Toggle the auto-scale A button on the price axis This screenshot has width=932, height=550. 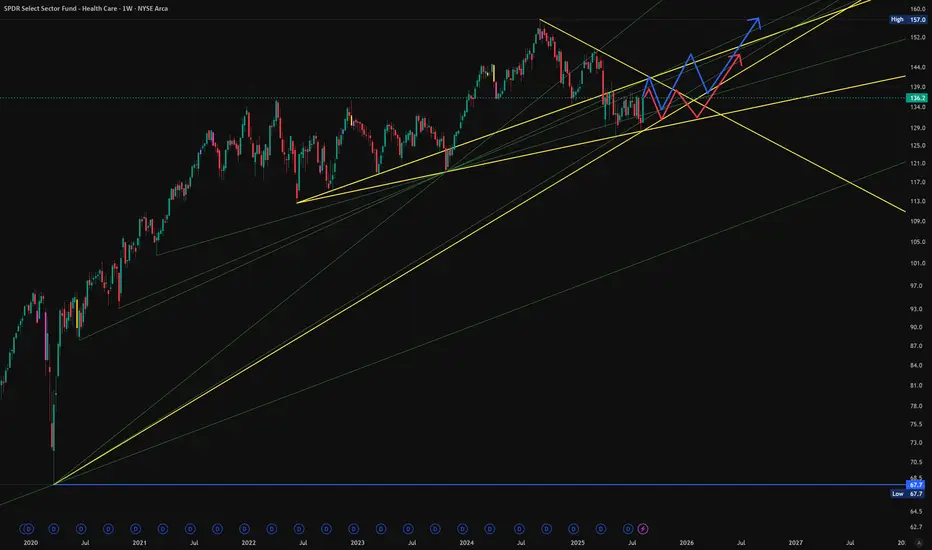(x=919, y=543)
